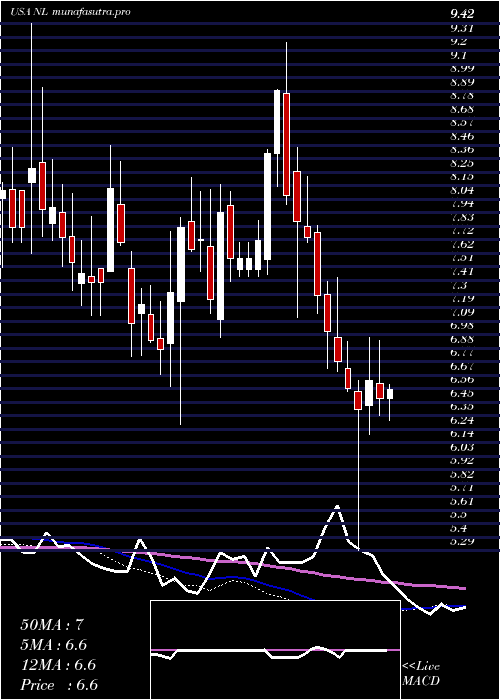Click the 7.41 price axis label

(x=462, y=271)
